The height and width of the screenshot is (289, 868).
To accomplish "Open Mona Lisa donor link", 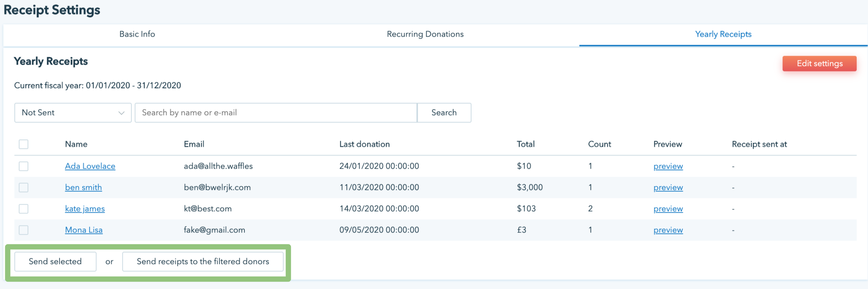I will pos(84,230).
